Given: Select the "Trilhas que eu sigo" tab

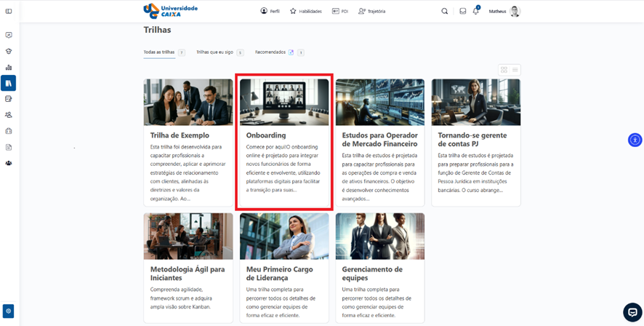Looking at the screenshot, I should coord(214,52).
